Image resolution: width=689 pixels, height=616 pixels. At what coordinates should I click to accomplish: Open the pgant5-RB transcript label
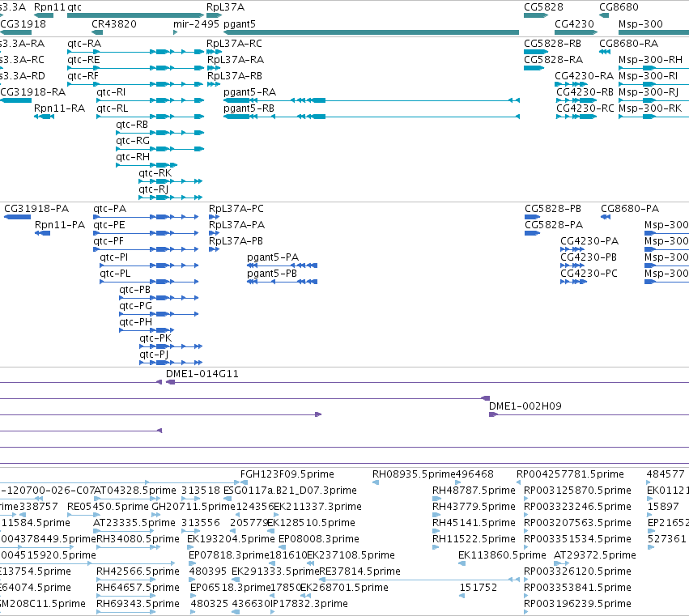(249, 108)
